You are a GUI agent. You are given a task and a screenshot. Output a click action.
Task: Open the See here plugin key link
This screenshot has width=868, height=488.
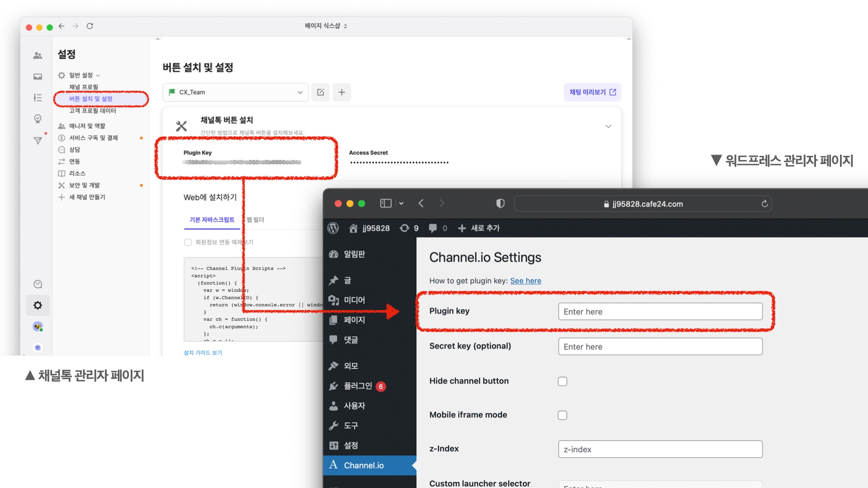click(525, 281)
